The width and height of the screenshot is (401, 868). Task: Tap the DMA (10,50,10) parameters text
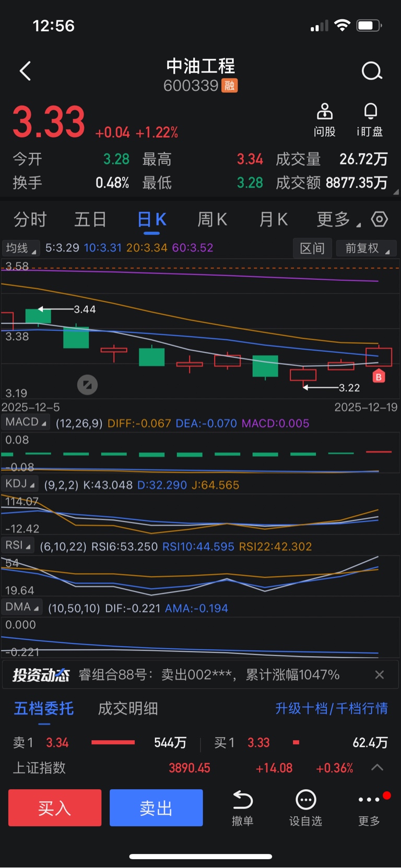(74, 608)
